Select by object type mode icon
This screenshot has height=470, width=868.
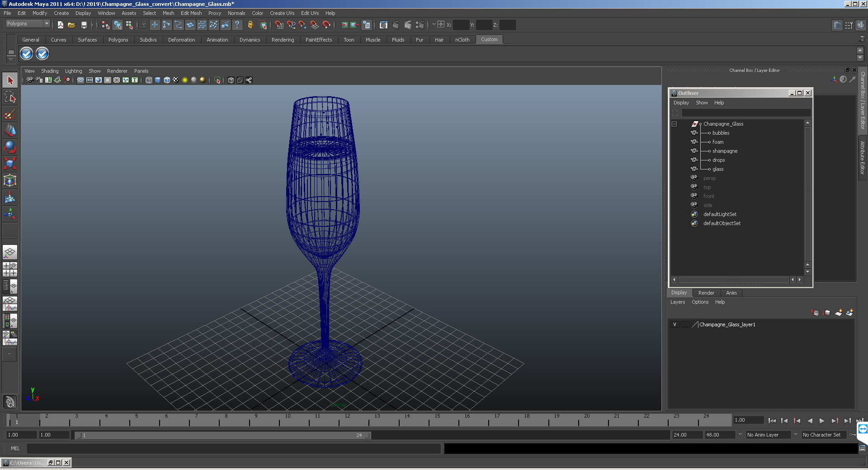pos(118,25)
